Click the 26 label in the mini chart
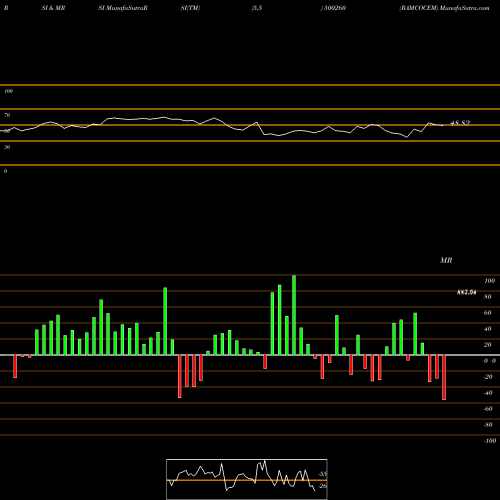 (322, 486)
